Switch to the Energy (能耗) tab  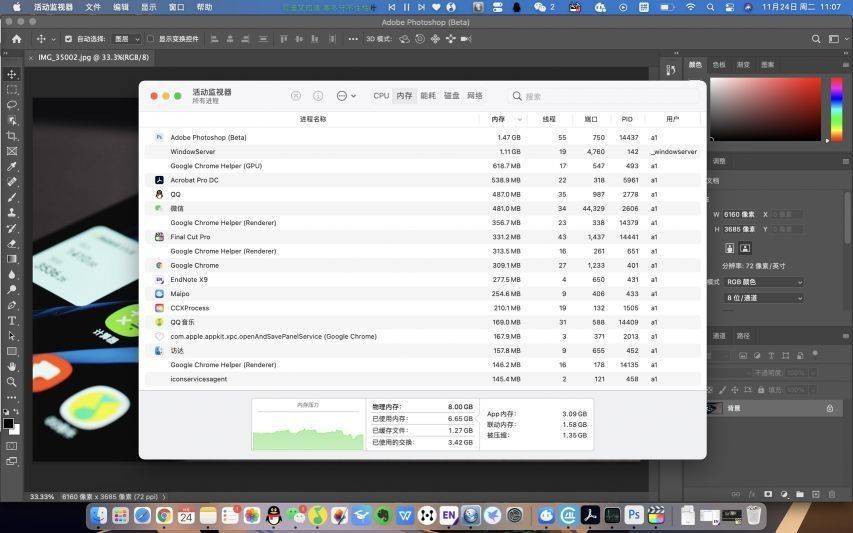pos(428,96)
